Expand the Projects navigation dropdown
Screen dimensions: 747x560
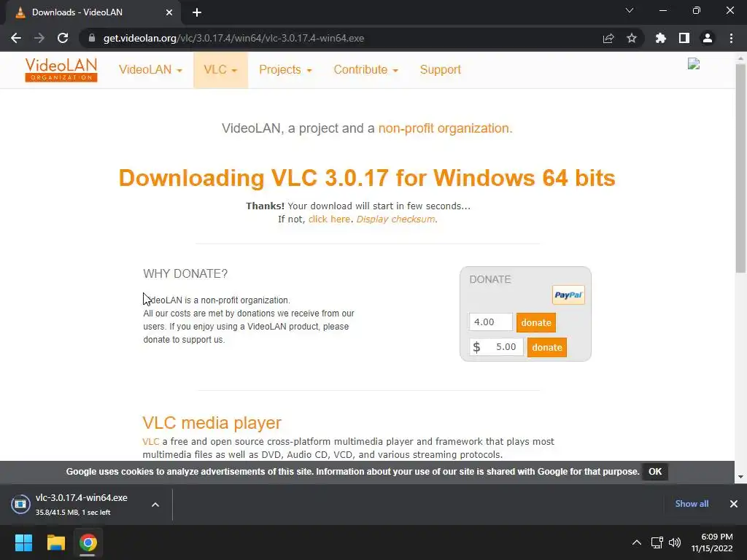point(285,70)
